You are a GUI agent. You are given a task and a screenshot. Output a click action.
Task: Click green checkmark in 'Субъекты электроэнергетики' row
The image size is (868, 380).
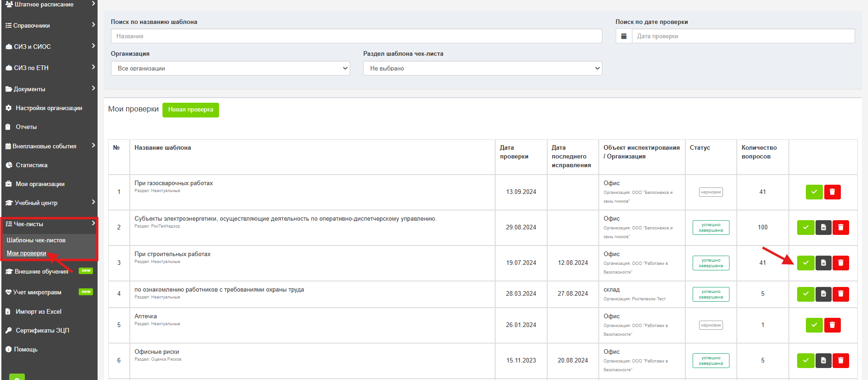(805, 228)
